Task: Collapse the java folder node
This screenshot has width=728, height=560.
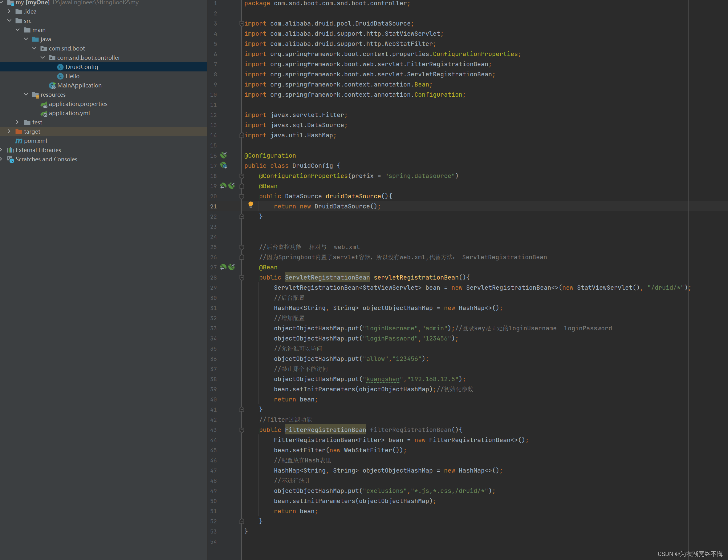Action: (26, 39)
